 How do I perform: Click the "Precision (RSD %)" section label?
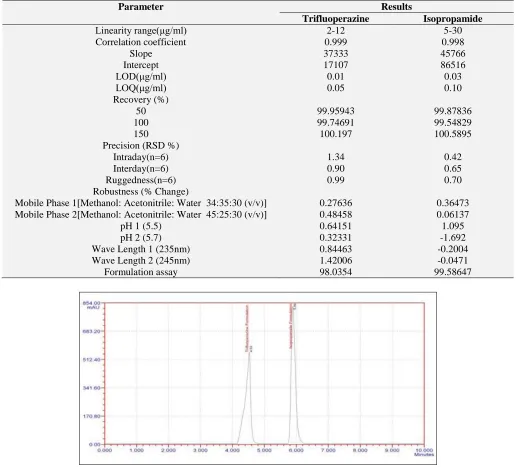point(141,146)
